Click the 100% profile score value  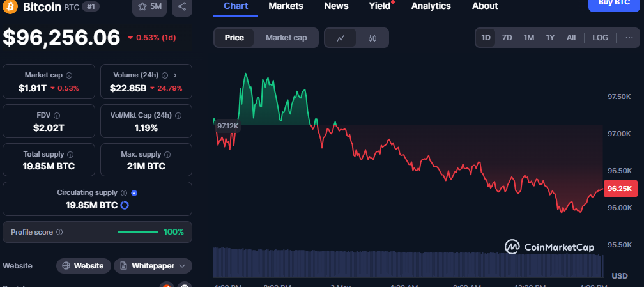(x=174, y=232)
